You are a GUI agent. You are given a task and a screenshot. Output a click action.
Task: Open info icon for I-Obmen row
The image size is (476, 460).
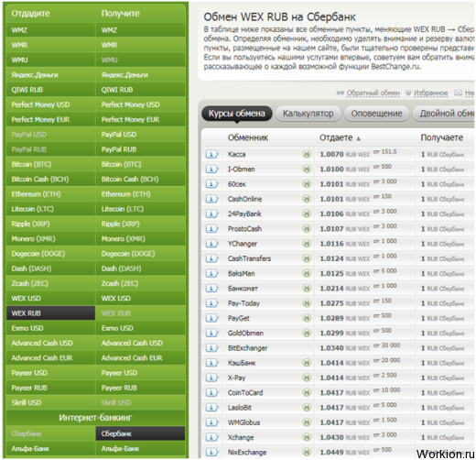(x=211, y=170)
